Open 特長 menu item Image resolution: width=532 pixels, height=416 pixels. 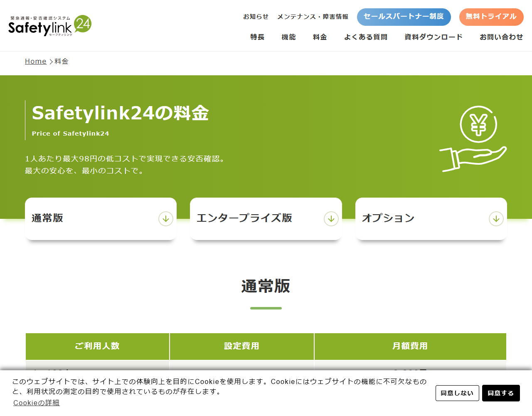click(x=258, y=37)
